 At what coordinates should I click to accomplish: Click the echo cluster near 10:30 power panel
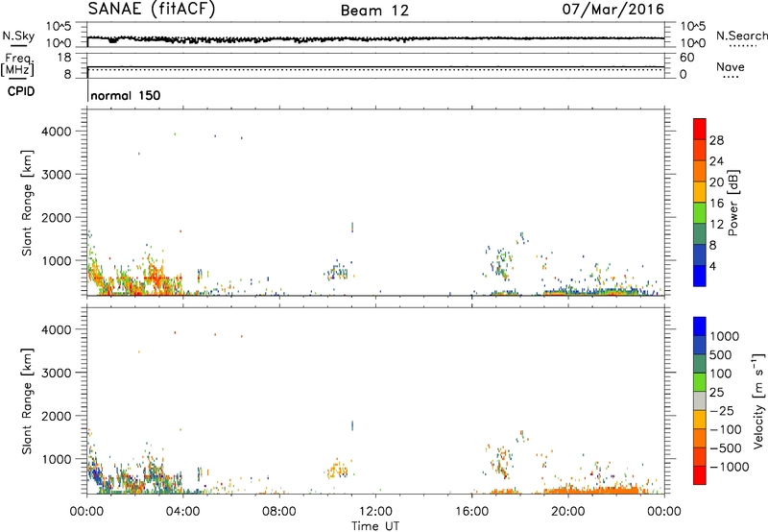tap(336, 272)
